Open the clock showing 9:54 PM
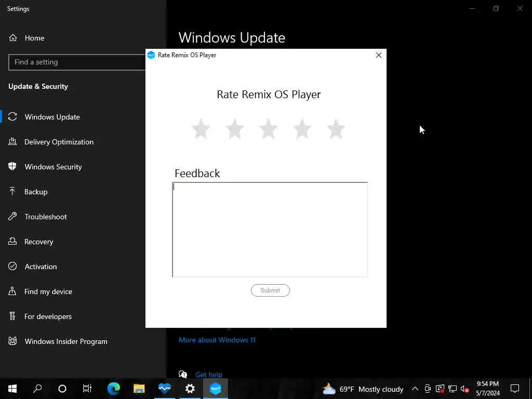 point(487,389)
